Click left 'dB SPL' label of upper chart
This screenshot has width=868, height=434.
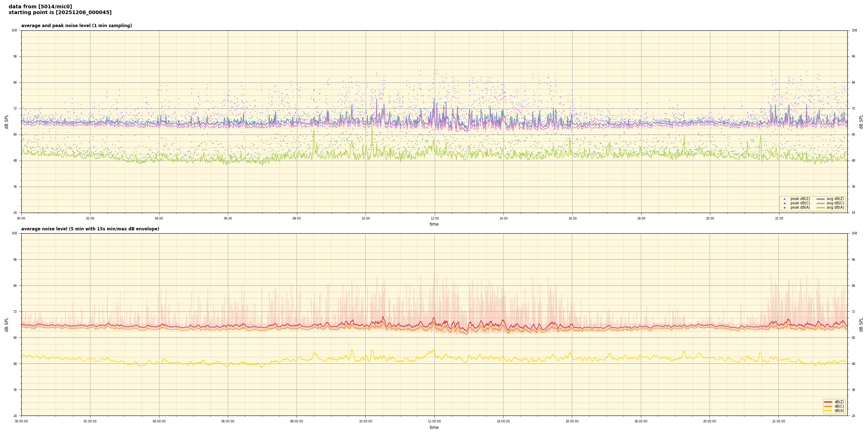tap(7, 122)
